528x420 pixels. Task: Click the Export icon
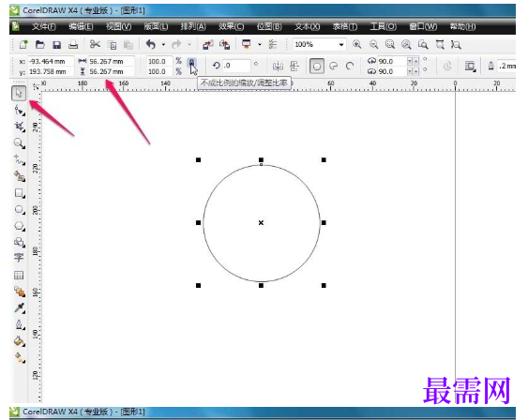(x=224, y=44)
